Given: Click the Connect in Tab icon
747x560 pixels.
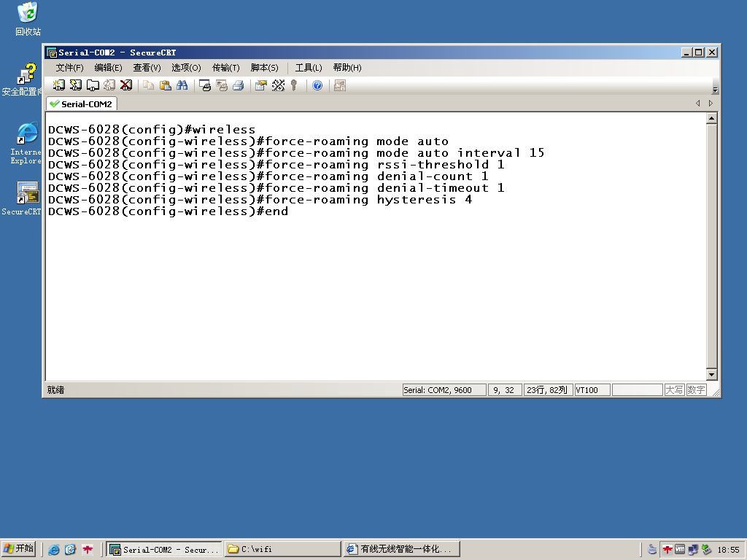Looking at the screenshot, I should pyautogui.click(x=93, y=85).
